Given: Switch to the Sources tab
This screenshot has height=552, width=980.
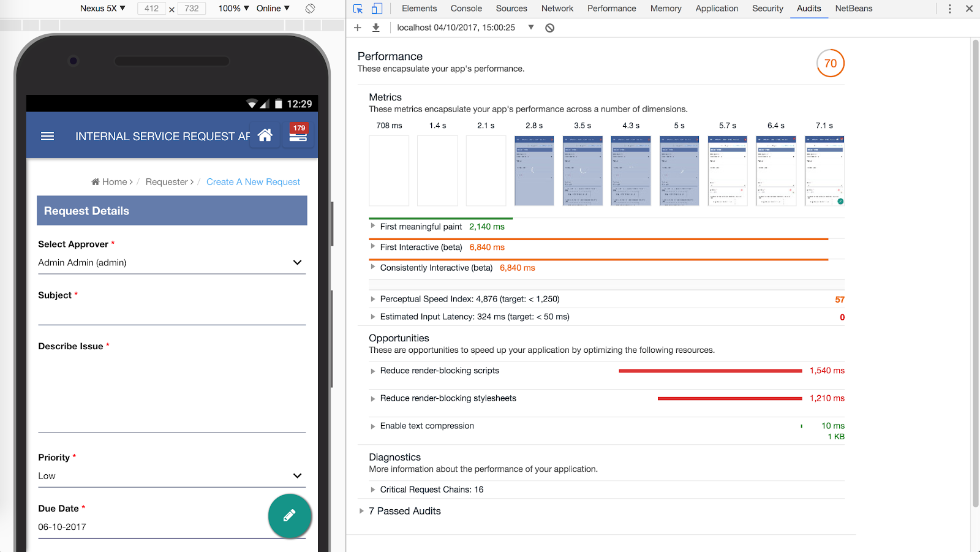Looking at the screenshot, I should point(511,9).
